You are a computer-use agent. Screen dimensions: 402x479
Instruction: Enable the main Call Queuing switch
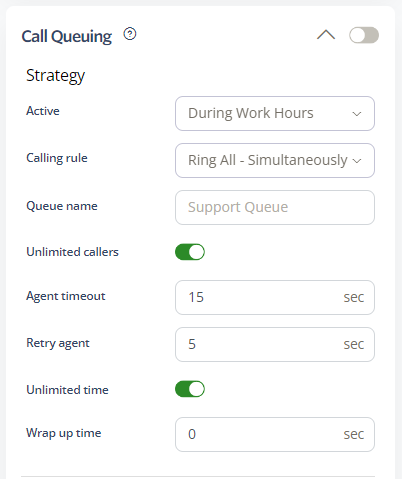click(x=364, y=35)
